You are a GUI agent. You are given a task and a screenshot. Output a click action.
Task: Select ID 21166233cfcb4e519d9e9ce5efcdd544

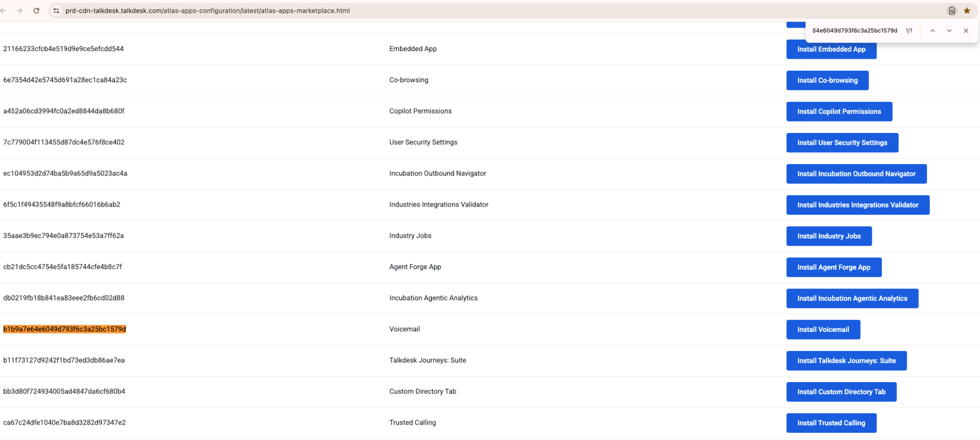pyautogui.click(x=64, y=49)
